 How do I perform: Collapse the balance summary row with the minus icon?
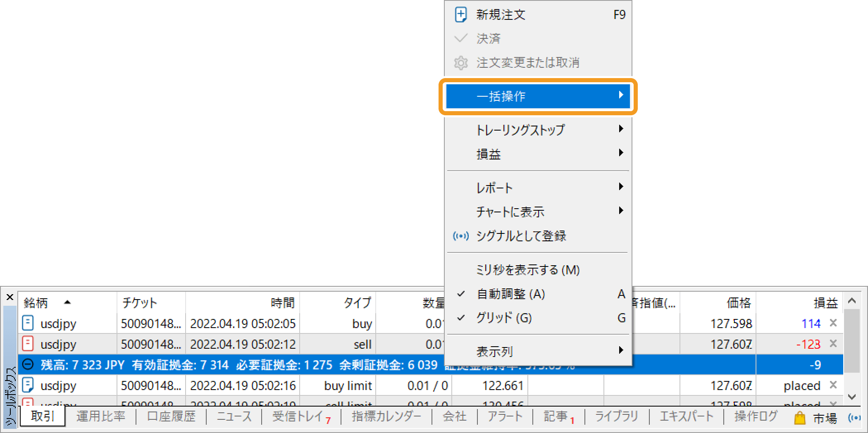pos(28,364)
